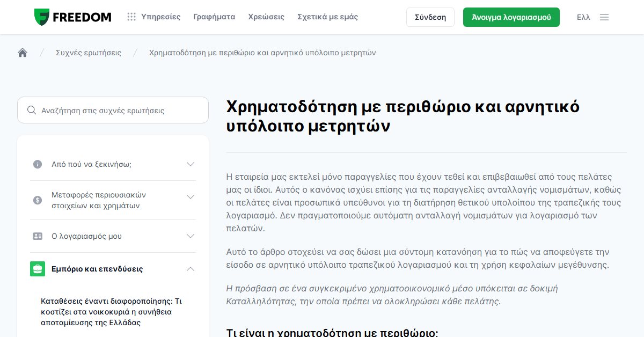Open the Γραφήματα menu item
644x337 pixels.
click(214, 17)
